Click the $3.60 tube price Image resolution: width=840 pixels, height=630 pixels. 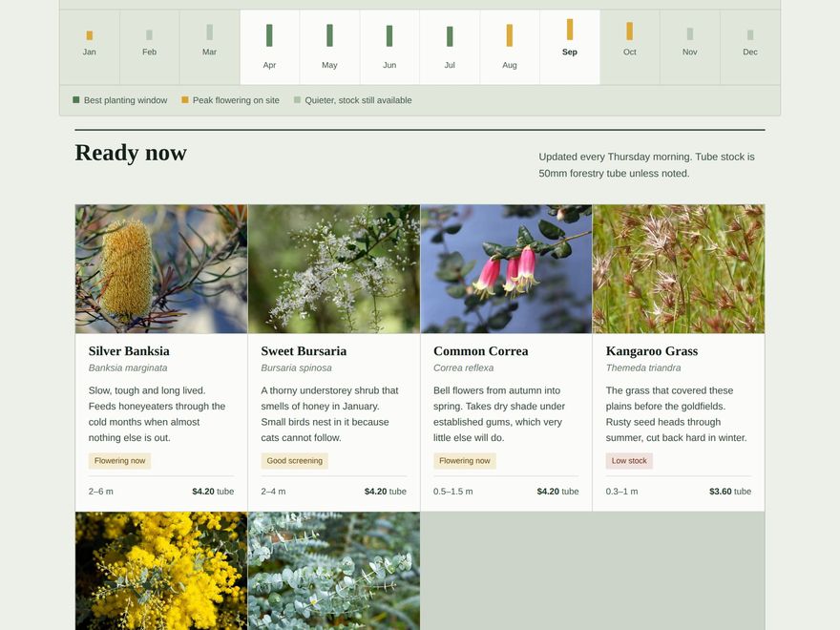pos(730,492)
